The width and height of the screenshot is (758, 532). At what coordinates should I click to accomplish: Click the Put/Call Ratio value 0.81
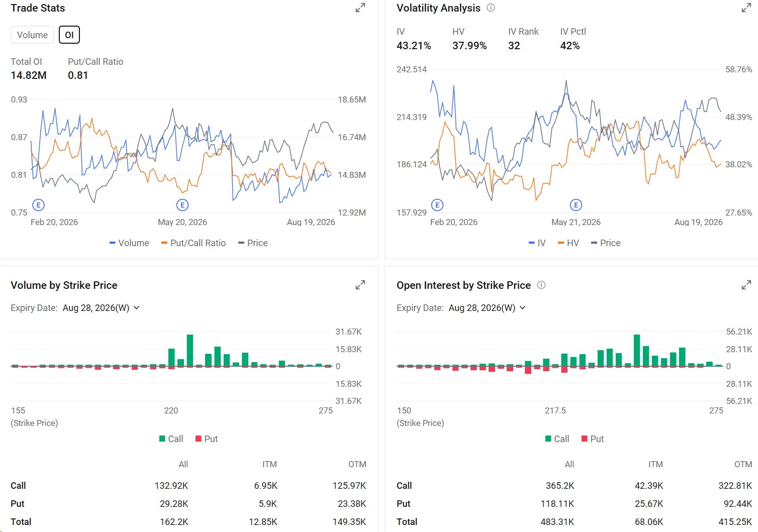(x=78, y=75)
